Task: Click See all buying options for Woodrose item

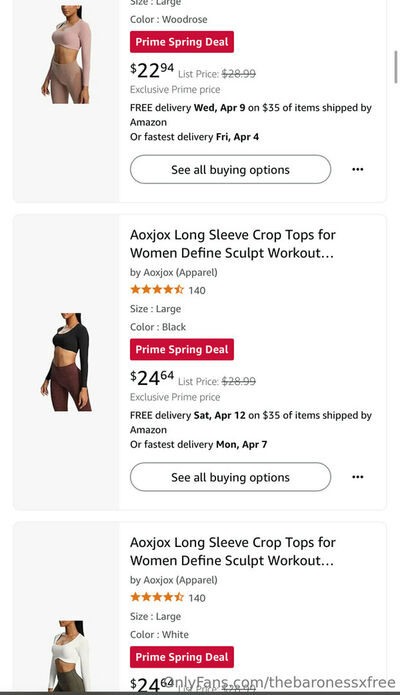Action: pos(230,169)
